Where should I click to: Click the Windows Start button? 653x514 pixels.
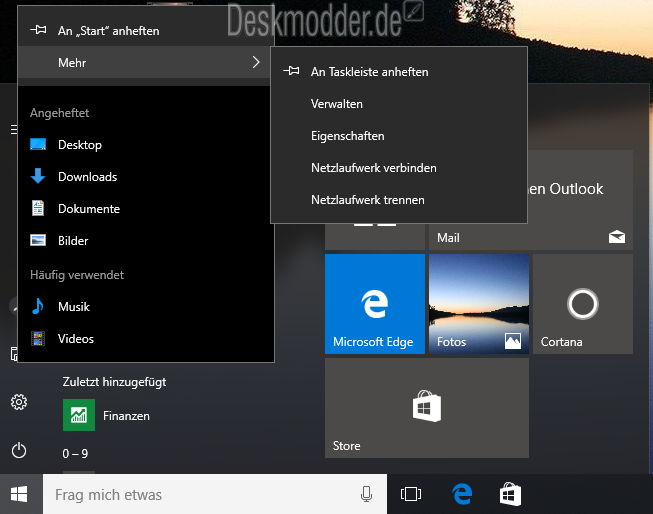point(19,494)
